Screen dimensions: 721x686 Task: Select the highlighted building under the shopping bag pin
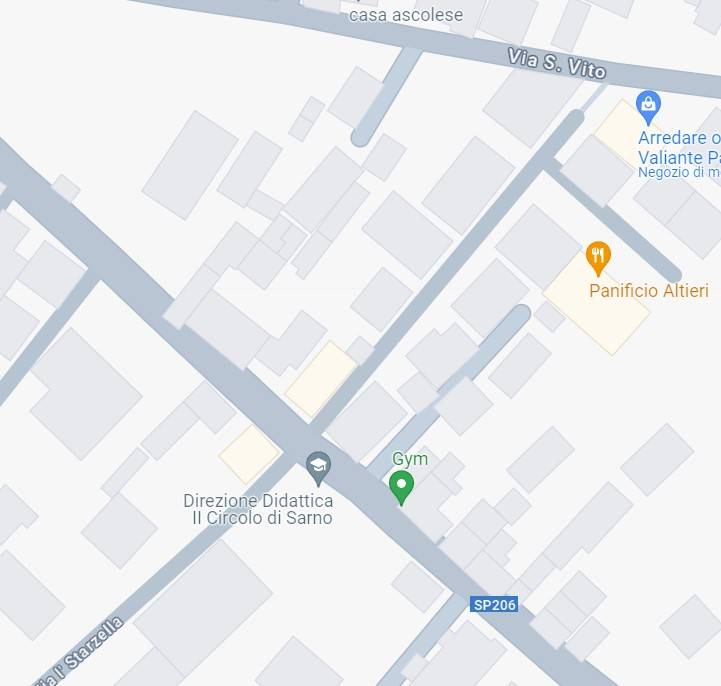(x=621, y=131)
